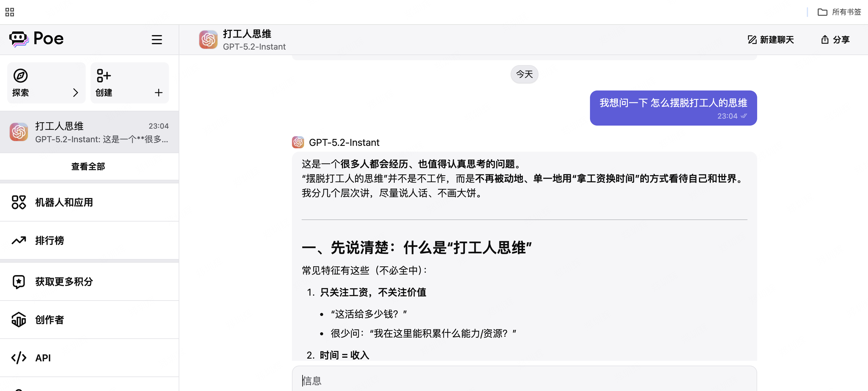Open the 所有书签 bookmarks folder
This screenshot has height=391, width=868.
coord(839,12)
